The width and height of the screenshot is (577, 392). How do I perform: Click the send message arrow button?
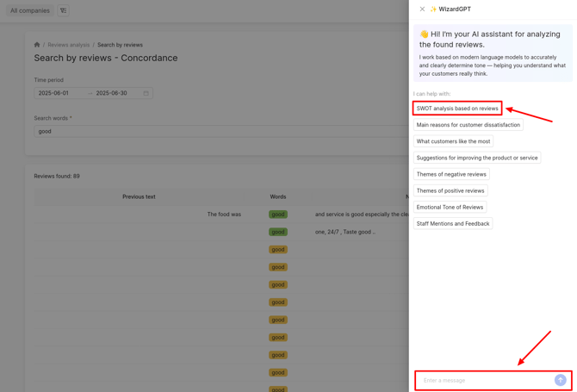[x=560, y=380]
